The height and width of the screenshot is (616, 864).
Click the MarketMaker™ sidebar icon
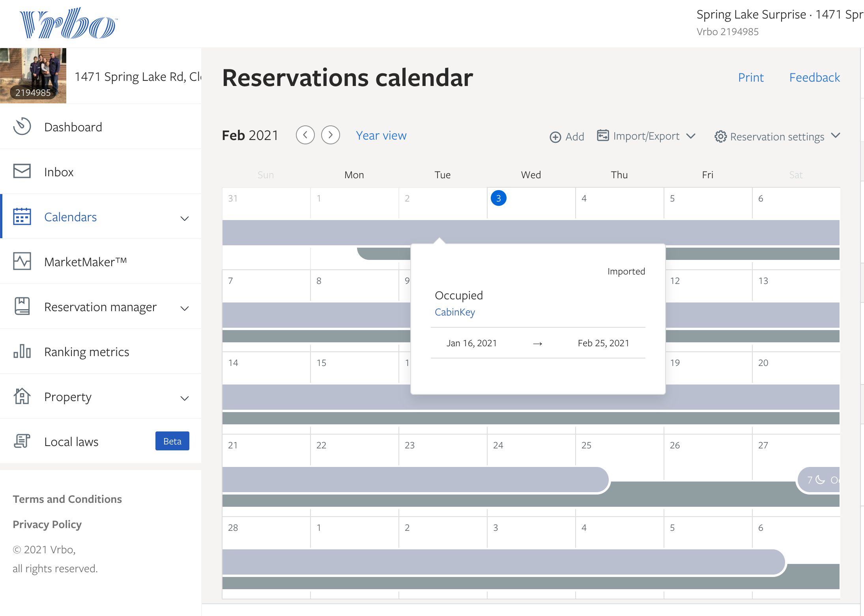tap(22, 261)
